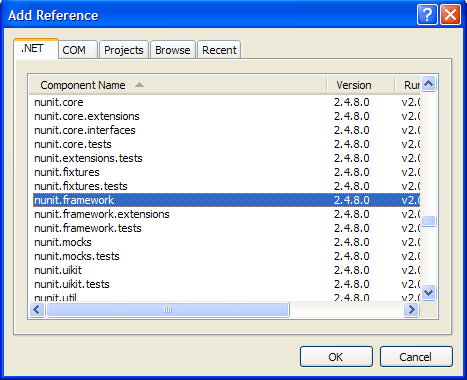Select nunit.uikit.tests component
The height and width of the screenshot is (380, 467).
point(72,284)
